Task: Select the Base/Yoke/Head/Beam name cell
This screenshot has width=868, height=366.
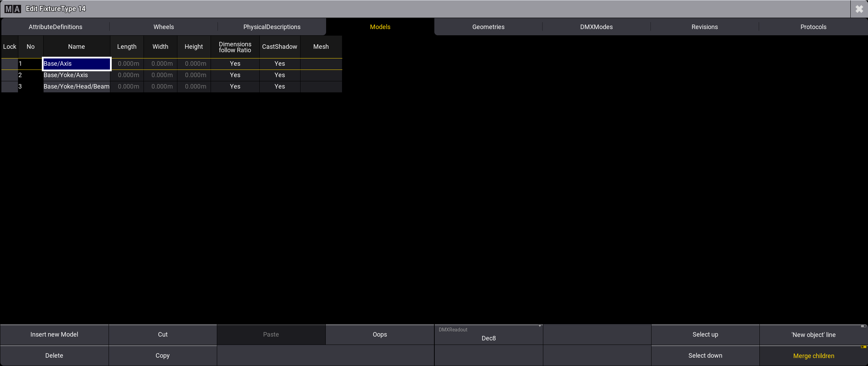Action: point(76,86)
